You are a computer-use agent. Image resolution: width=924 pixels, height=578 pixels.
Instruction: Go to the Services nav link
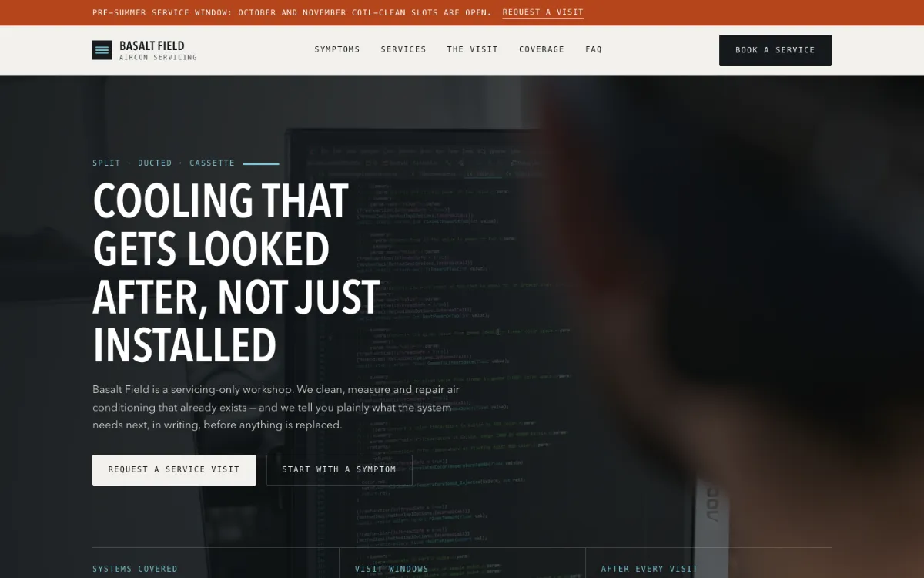403,49
